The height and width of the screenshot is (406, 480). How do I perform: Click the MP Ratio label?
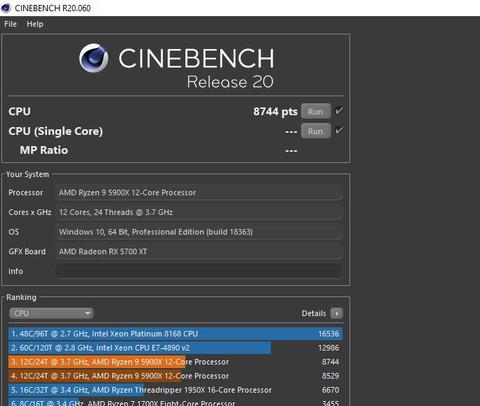click(44, 150)
